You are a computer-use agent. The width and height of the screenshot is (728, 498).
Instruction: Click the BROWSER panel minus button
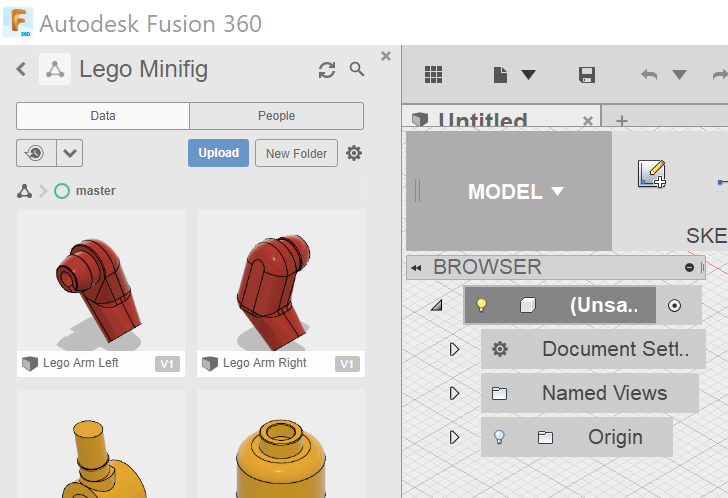[x=689, y=267]
